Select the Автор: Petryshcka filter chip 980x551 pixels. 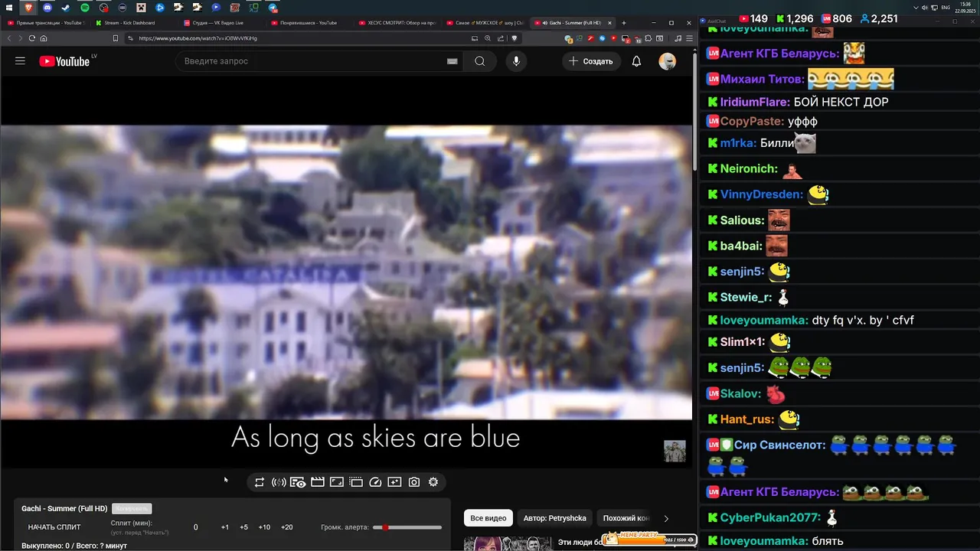click(x=555, y=518)
